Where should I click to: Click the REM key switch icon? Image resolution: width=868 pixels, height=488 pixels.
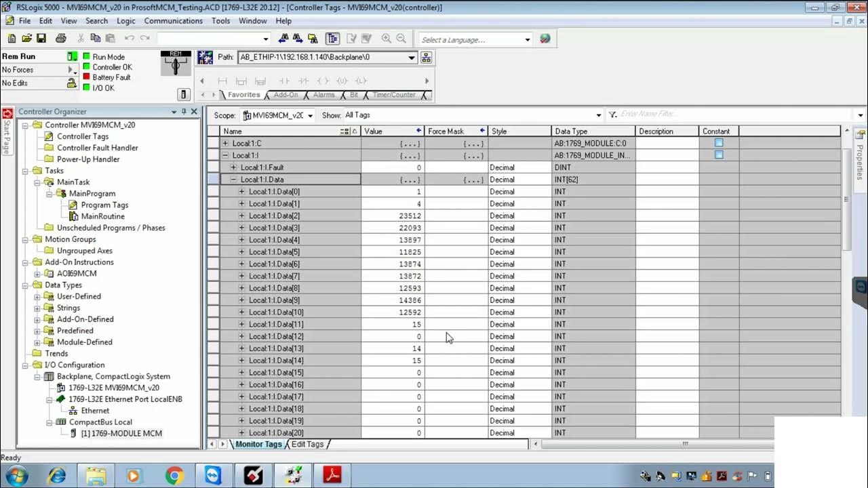(x=176, y=63)
